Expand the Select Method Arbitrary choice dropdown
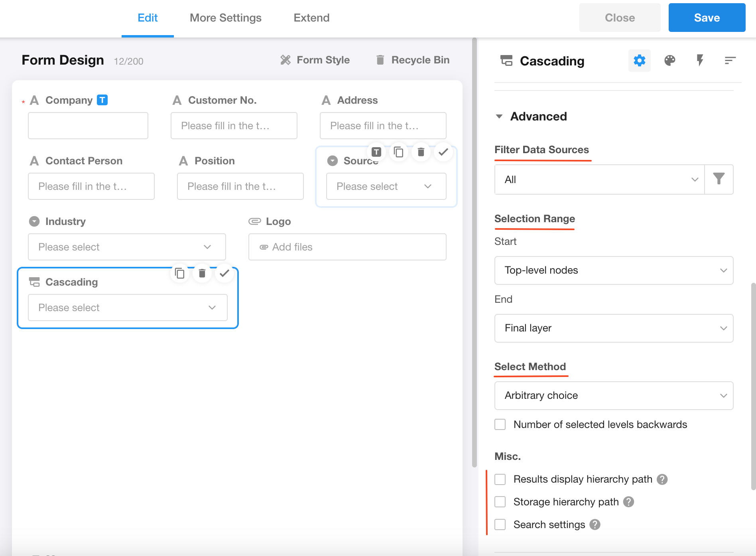 613,396
